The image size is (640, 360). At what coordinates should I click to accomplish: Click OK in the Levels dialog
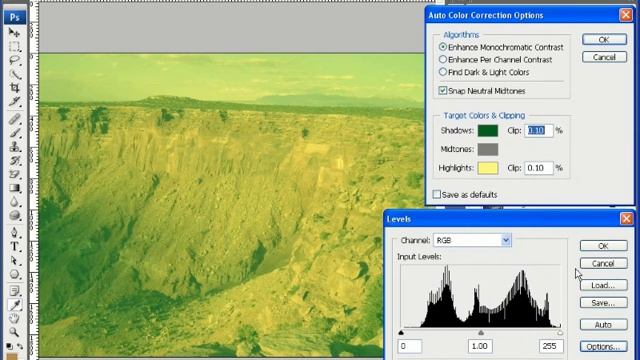coord(604,246)
